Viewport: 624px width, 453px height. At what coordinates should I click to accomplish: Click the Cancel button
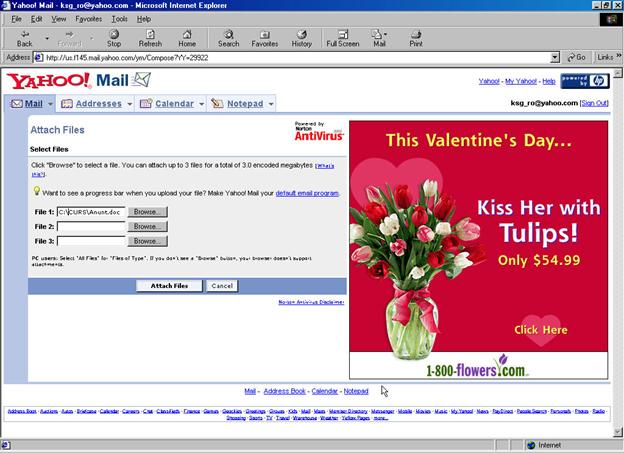(222, 286)
